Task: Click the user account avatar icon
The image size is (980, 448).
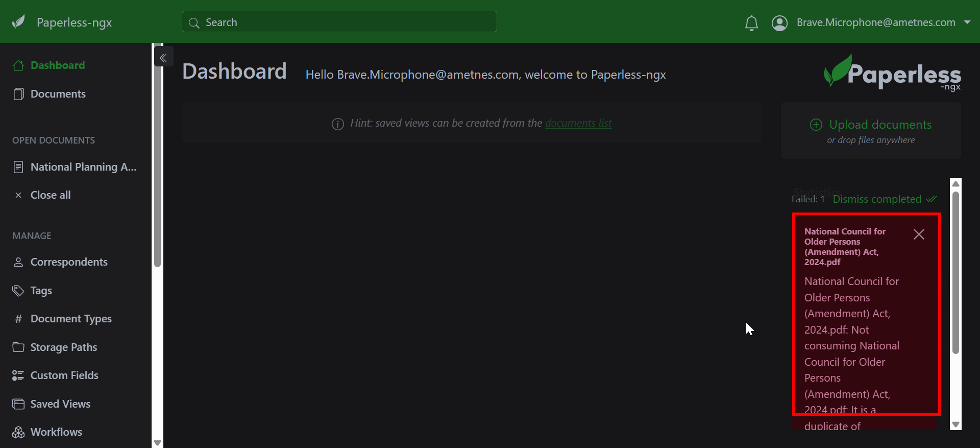Action: (779, 23)
